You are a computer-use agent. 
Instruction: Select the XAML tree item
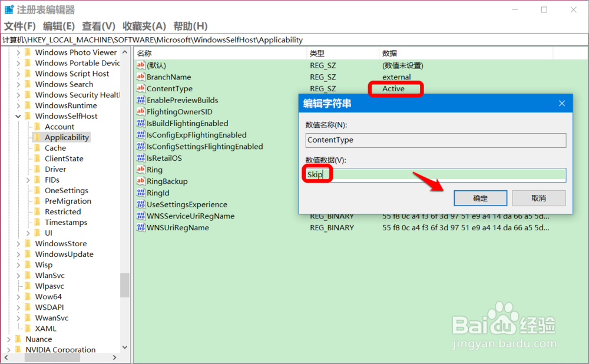click(45, 328)
